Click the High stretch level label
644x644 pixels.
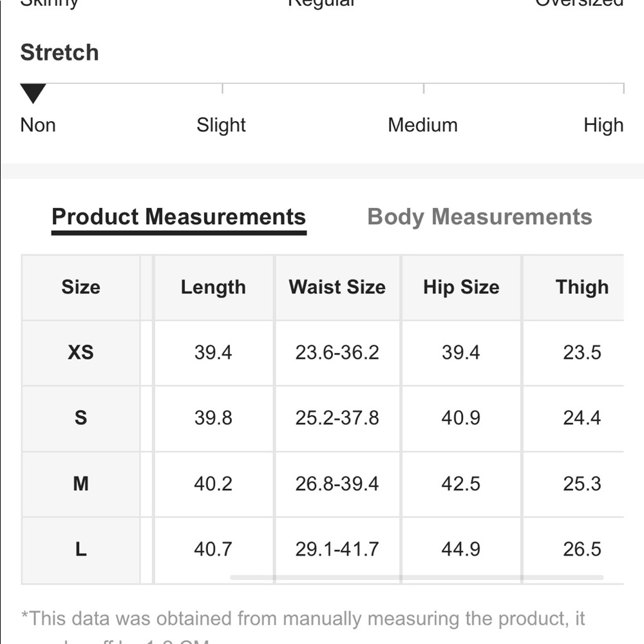[603, 125]
